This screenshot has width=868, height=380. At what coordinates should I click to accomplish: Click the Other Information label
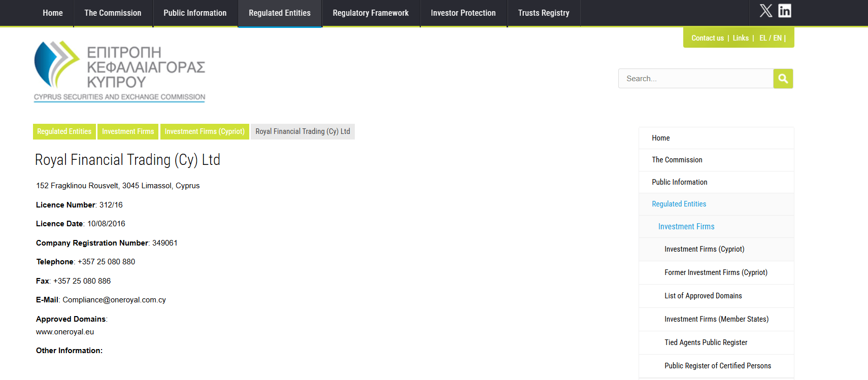pos(69,351)
